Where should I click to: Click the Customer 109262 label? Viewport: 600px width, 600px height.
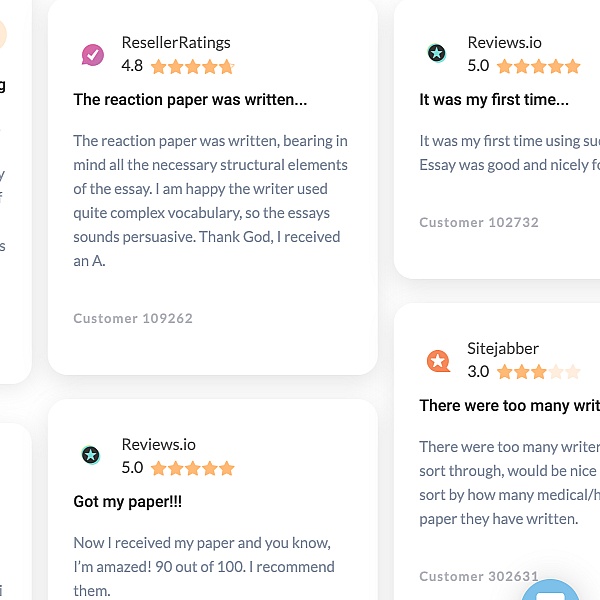coord(133,319)
